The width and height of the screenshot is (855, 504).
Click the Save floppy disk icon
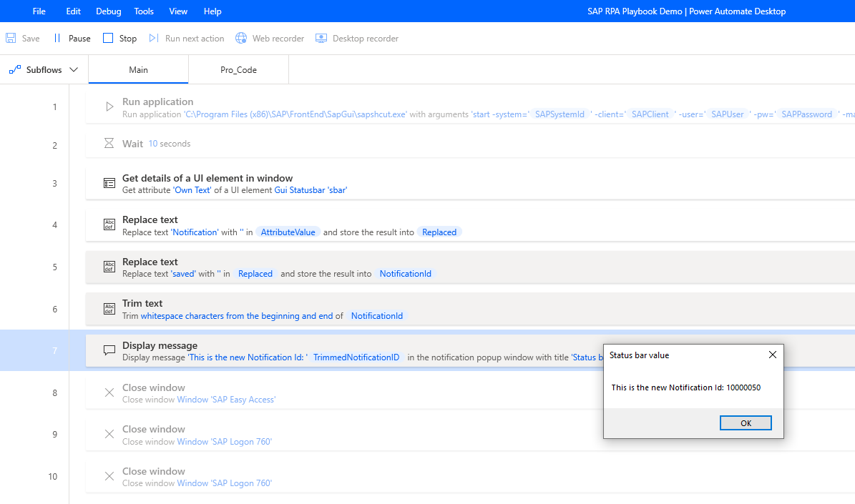(x=11, y=38)
